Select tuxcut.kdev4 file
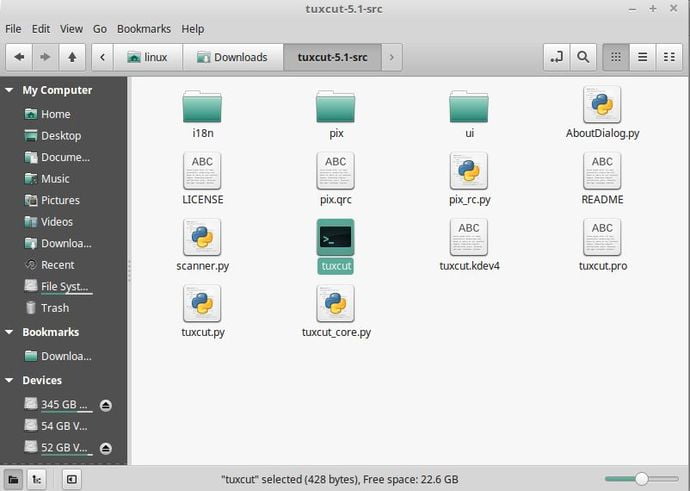The image size is (690, 491). 469,246
